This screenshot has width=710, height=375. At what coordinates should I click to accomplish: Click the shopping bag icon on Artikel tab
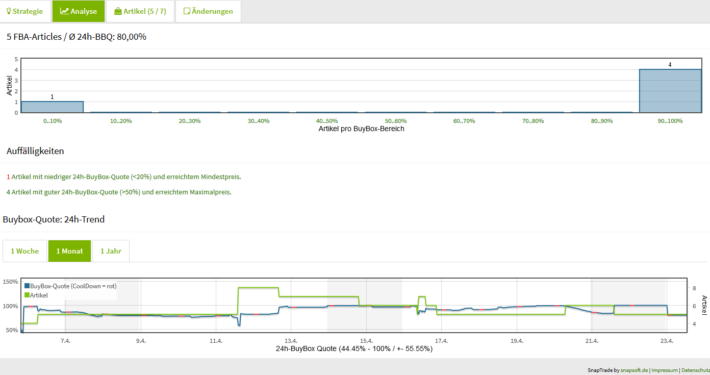tap(118, 11)
